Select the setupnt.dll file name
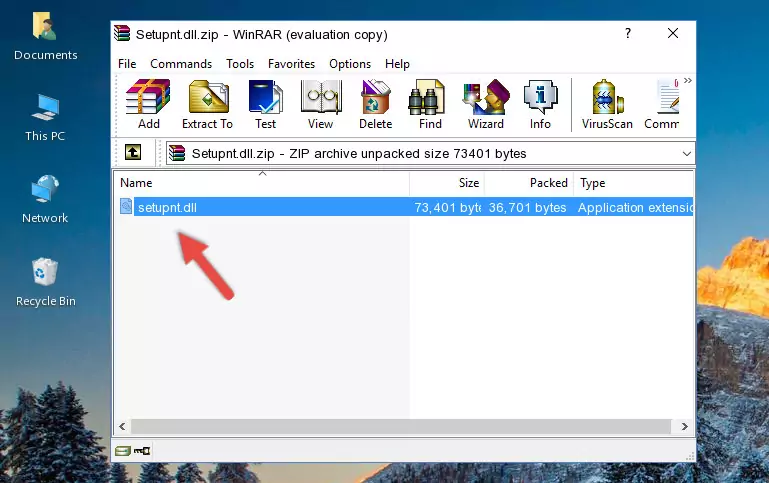The height and width of the screenshot is (483, 769). coord(167,207)
